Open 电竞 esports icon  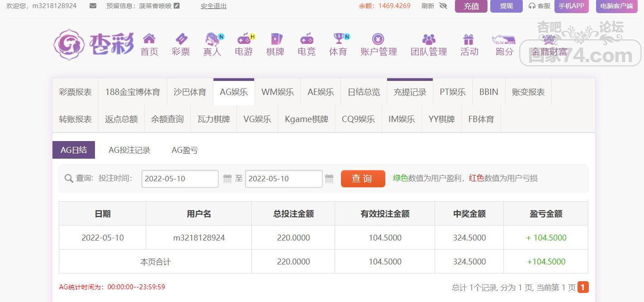click(307, 39)
